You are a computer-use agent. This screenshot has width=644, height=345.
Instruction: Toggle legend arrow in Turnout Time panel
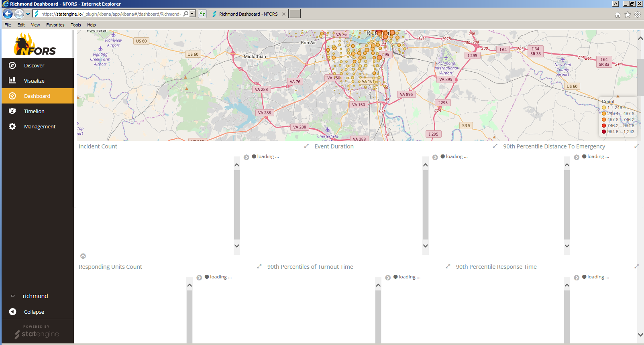(x=388, y=278)
